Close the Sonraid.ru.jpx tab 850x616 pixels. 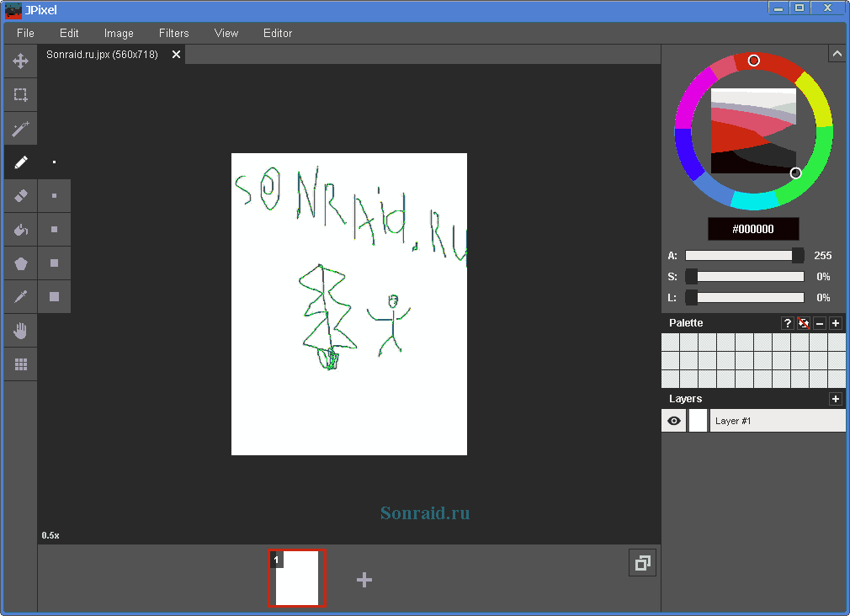coord(176,55)
